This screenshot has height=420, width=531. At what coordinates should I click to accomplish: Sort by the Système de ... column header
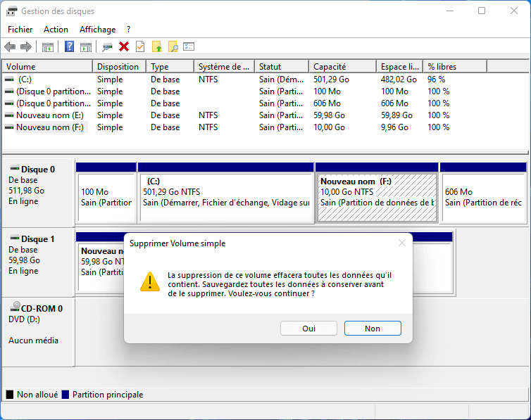(x=225, y=67)
